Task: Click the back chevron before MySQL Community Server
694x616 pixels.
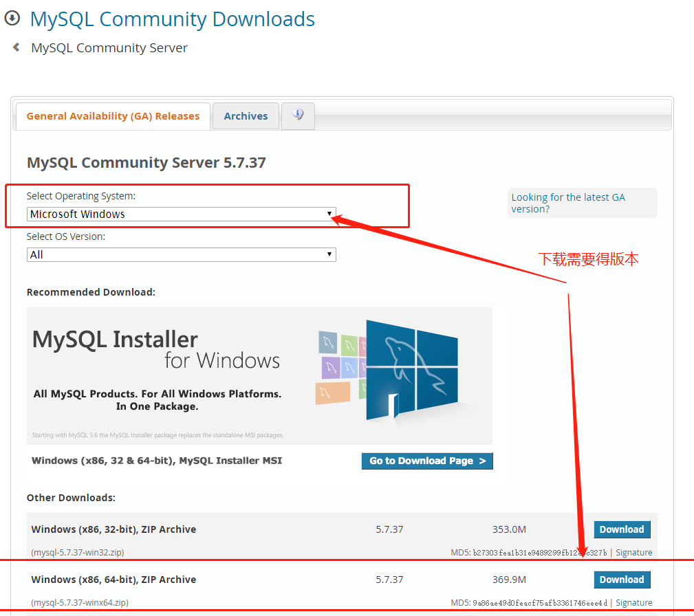Action: pyautogui.click(x=15, y=47)
